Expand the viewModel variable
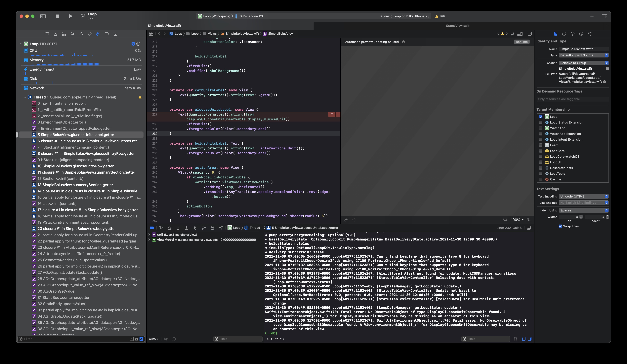The height and width of the screenshot is (364, 627). pyautogui.click(x=149, y=240)
